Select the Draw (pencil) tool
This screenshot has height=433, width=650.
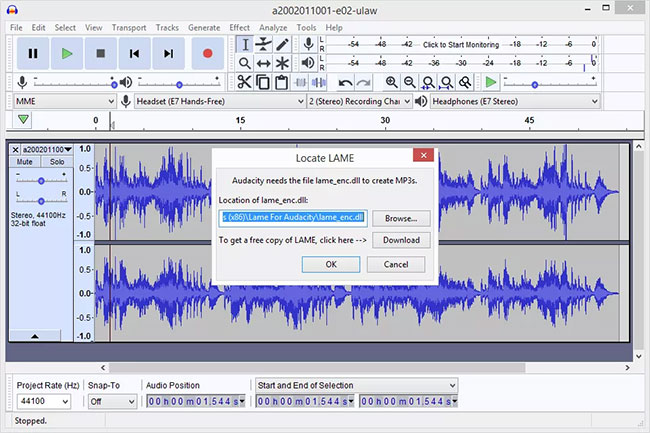pos(282,44)
